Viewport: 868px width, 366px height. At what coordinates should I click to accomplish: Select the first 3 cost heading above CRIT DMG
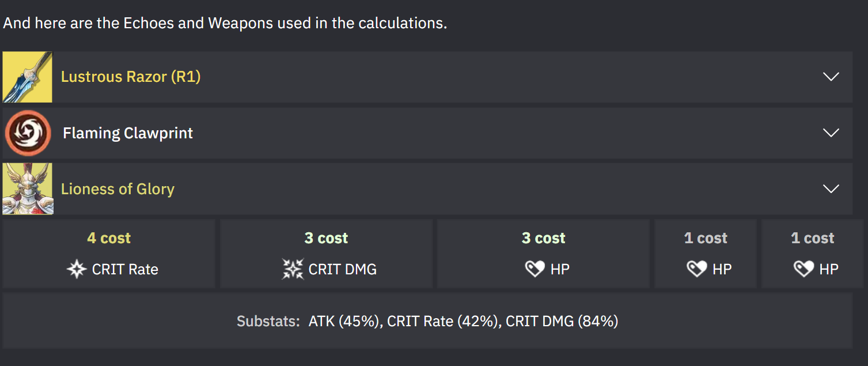click(326, 238)
